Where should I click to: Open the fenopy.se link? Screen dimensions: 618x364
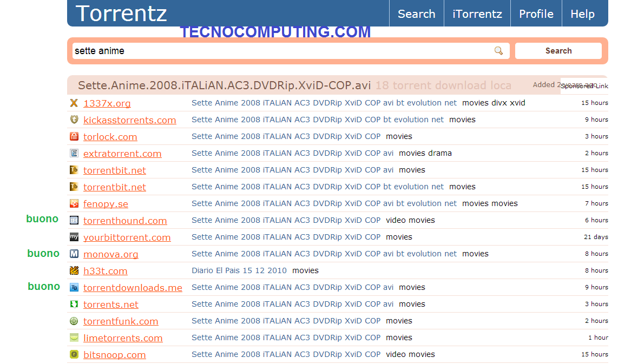click(106, 204)
